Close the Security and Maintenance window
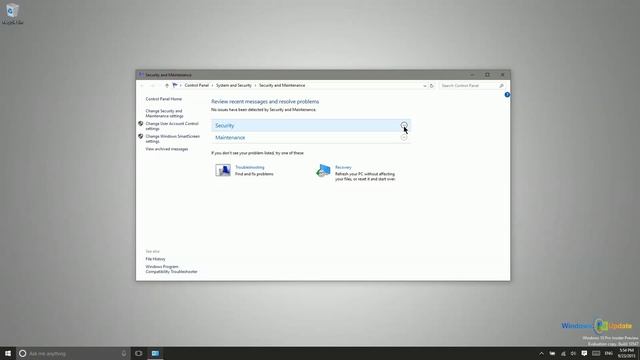 tap(502, 75)
